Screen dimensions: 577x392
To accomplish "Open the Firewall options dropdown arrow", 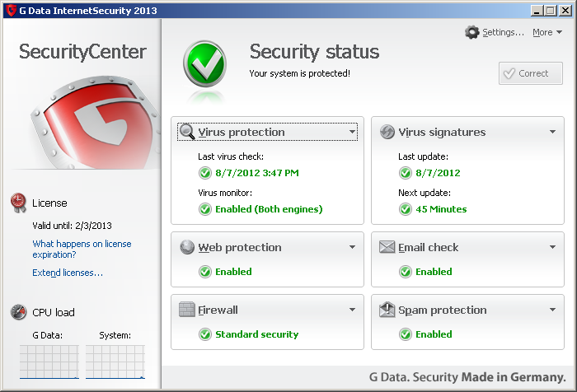I will point(352,310).
